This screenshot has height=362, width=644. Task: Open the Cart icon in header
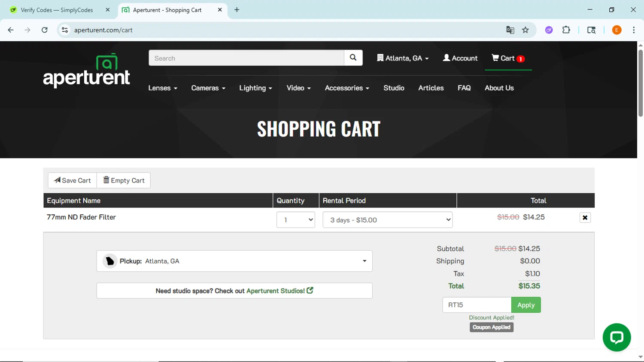(x=508, y=58)
